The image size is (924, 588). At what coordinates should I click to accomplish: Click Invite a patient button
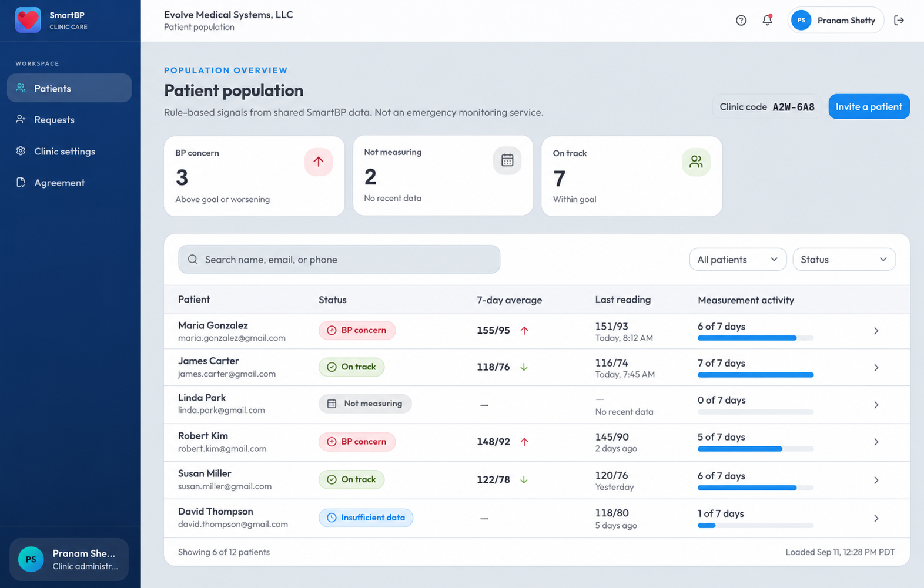[869, 107]
